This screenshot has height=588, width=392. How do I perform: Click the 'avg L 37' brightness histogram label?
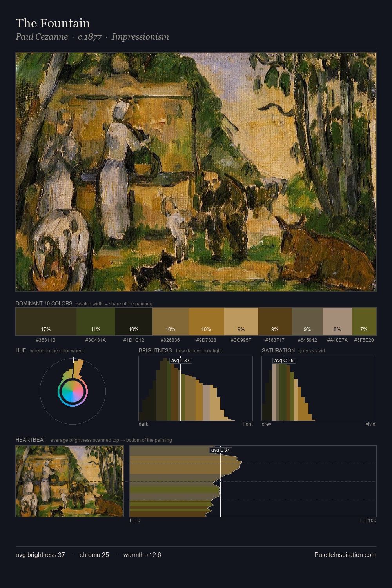click(180, 361)
